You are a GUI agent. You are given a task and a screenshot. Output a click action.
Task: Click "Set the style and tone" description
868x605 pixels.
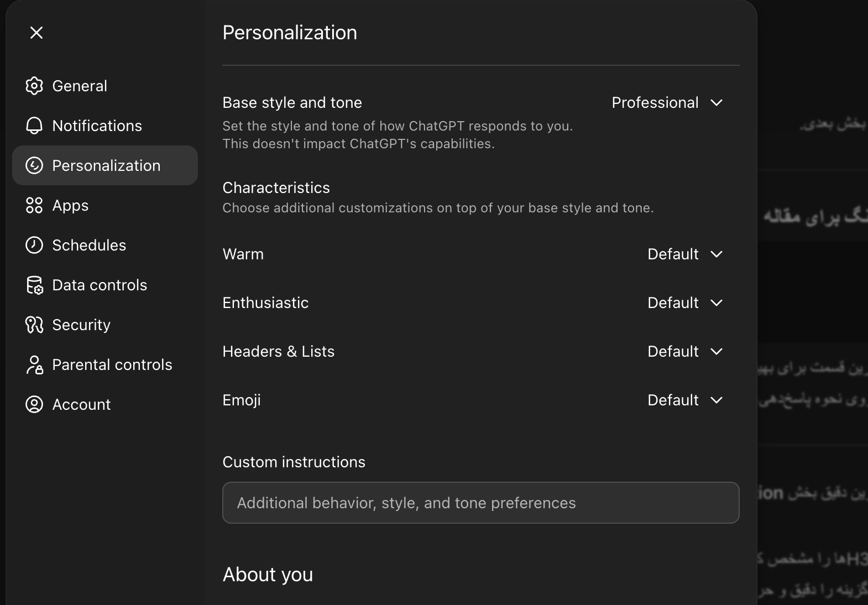coord(398,134)
